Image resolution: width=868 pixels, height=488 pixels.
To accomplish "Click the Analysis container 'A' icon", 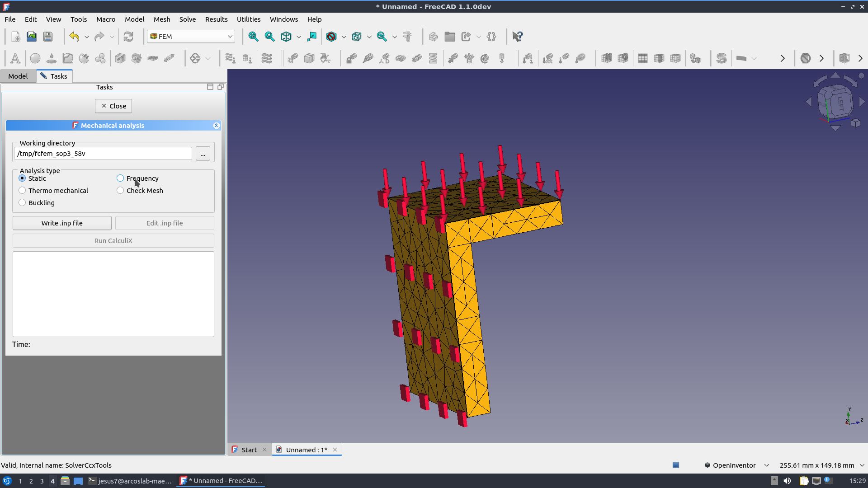I will point(15,58).
